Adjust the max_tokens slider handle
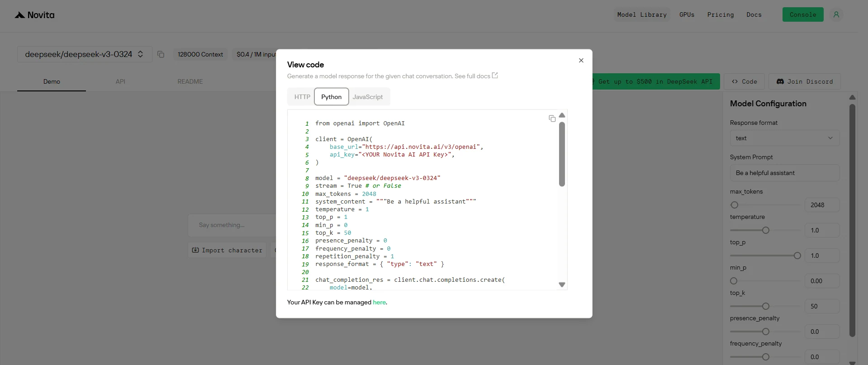The image size is (868, 365). [x=735, y=205]
